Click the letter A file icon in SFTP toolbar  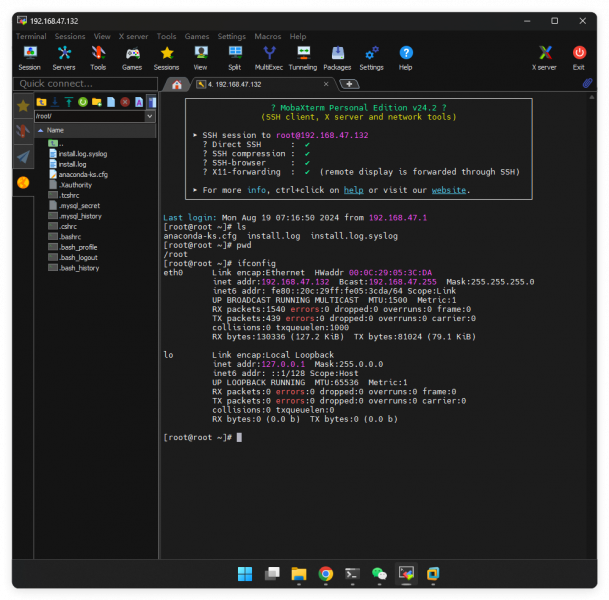[x=139, y=102]
